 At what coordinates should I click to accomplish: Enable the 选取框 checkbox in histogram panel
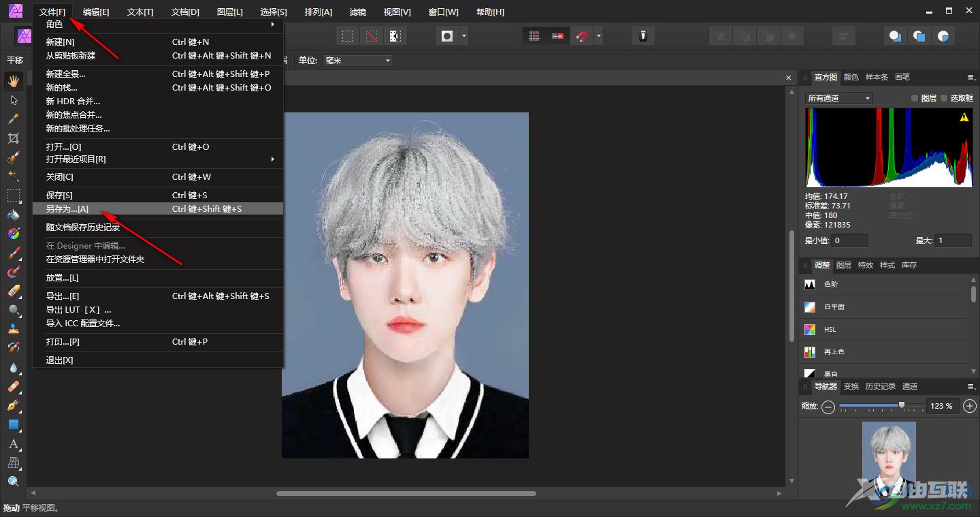coord(944,98)
